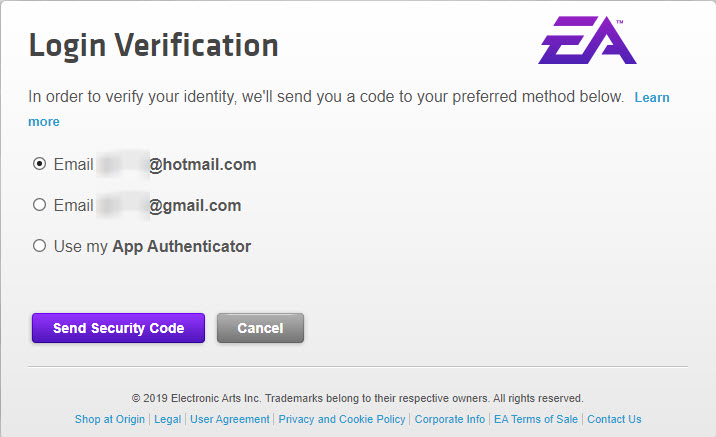The image size is (716, 437).
Task: Click the 2019 Electronic Arts copyright text
Action: point(358,398)
